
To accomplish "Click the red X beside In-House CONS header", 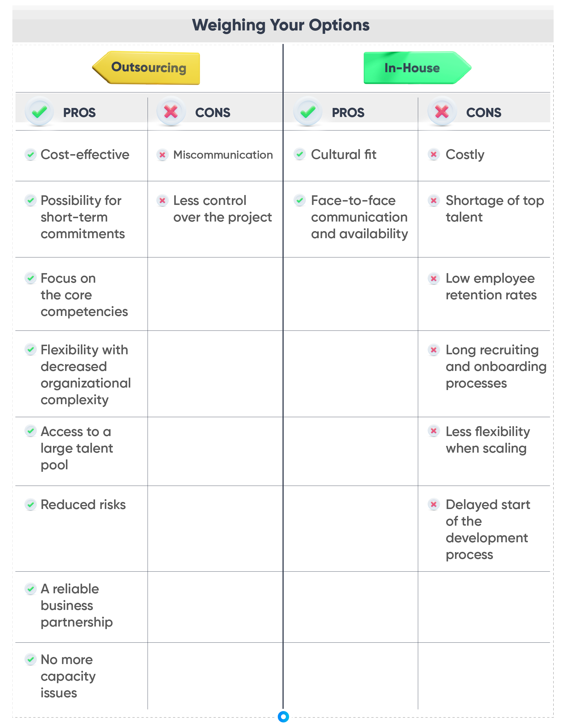I will click(442, 112).
